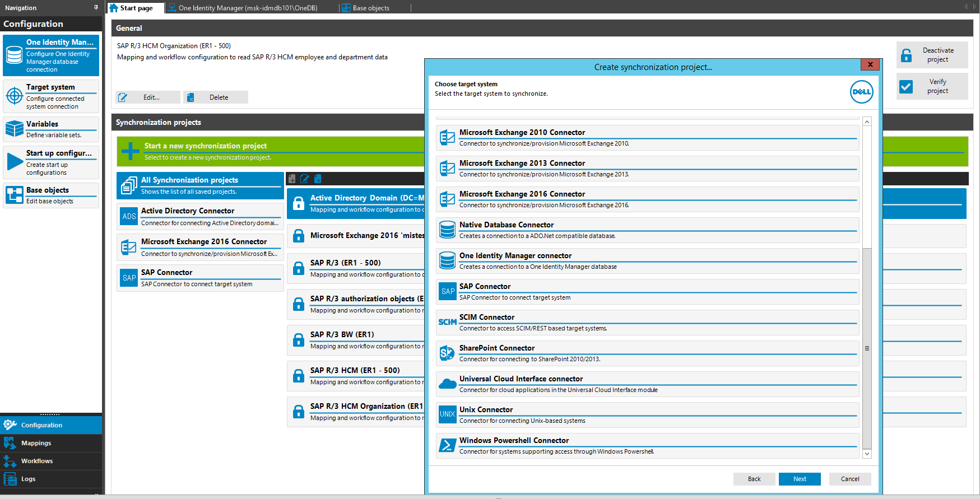This screenshot has width=980, height=499.
Task: Click the Microsoft Exchange 2013 Connector icon
Action: click(447, 168)
